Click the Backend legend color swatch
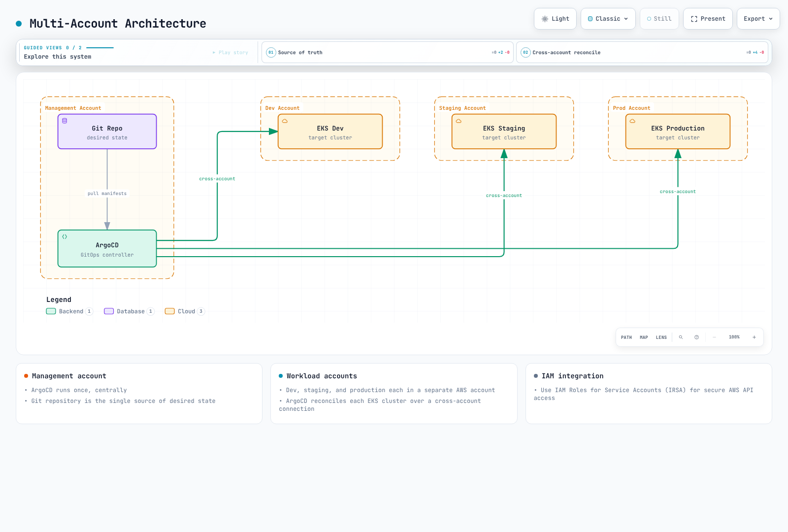The width and height of the screenshot is (788, 532). click(51, 311)
